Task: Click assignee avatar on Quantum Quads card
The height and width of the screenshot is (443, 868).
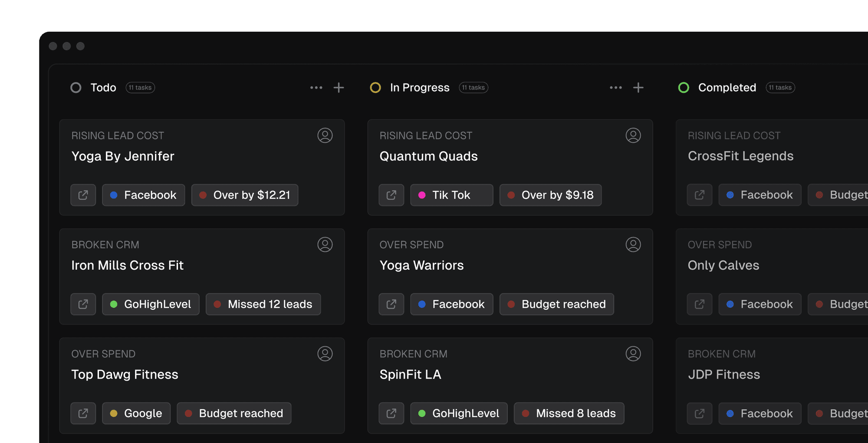Action: coord(633,136)
